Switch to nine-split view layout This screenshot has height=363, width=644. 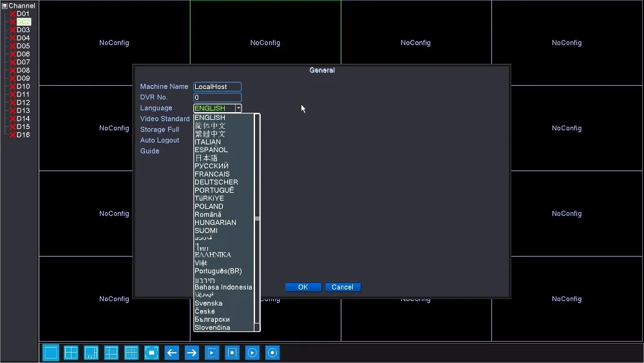(111, 352)
